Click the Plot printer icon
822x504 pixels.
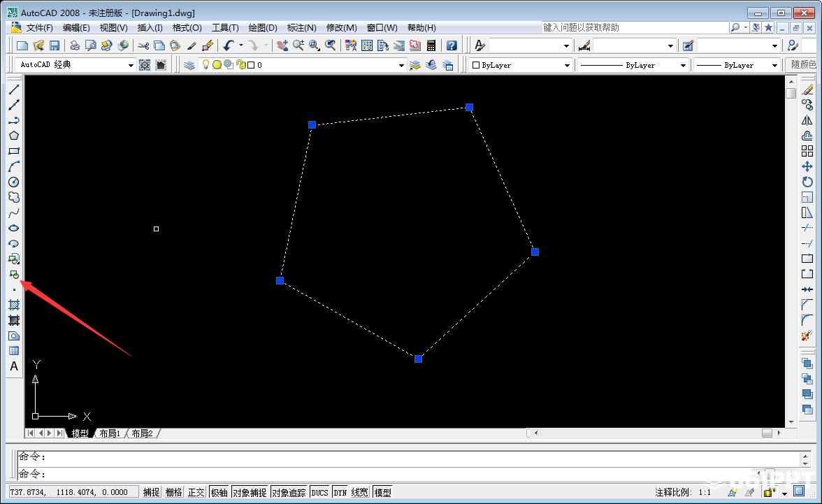pyautogui.click(x=75, y=45)
